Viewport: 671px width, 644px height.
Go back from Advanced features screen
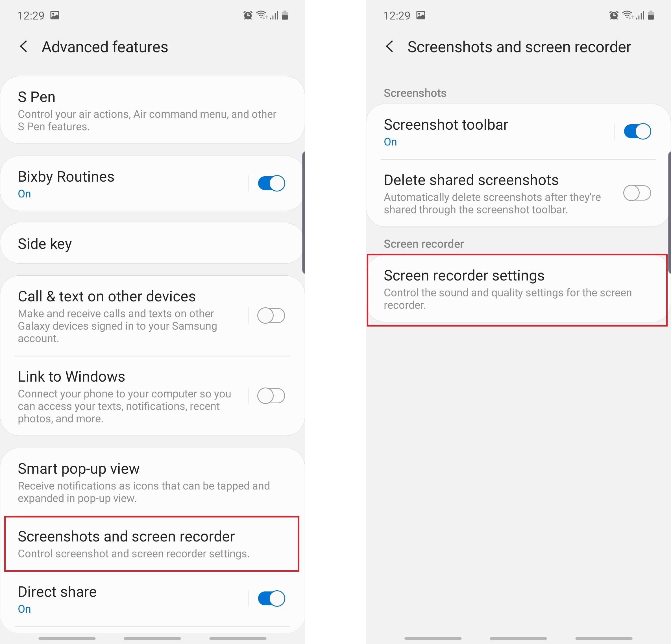24,46
